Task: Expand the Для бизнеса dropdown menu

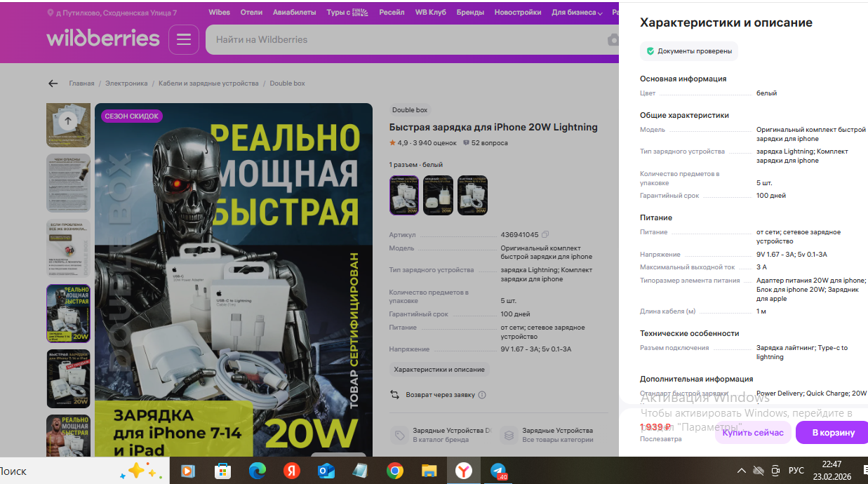Action: tap(577, 13)
